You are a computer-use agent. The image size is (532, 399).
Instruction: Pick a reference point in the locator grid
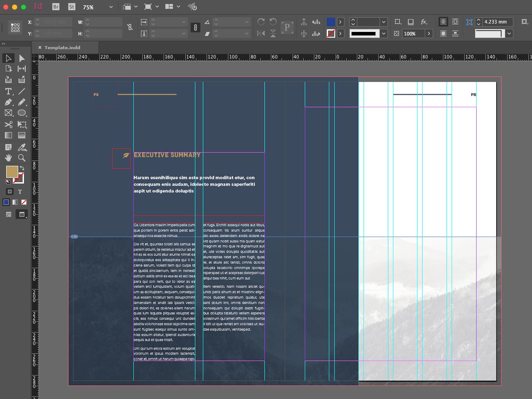tap(16, 27)
